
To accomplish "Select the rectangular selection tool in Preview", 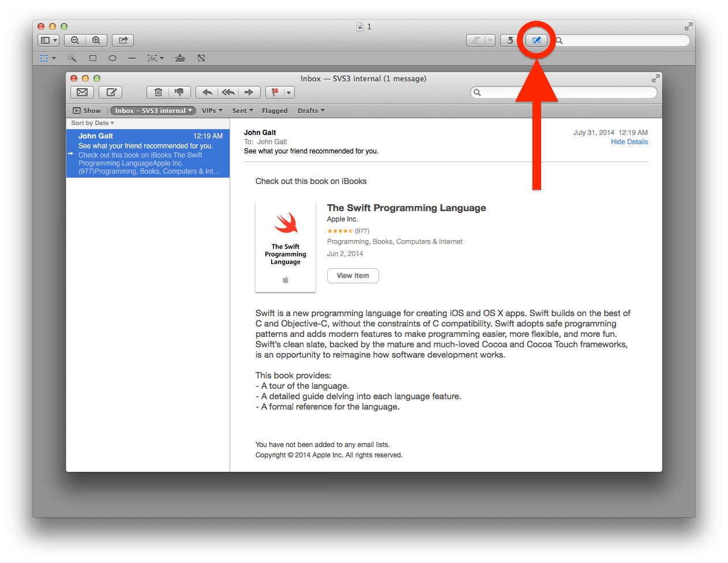I will [44, 58].
